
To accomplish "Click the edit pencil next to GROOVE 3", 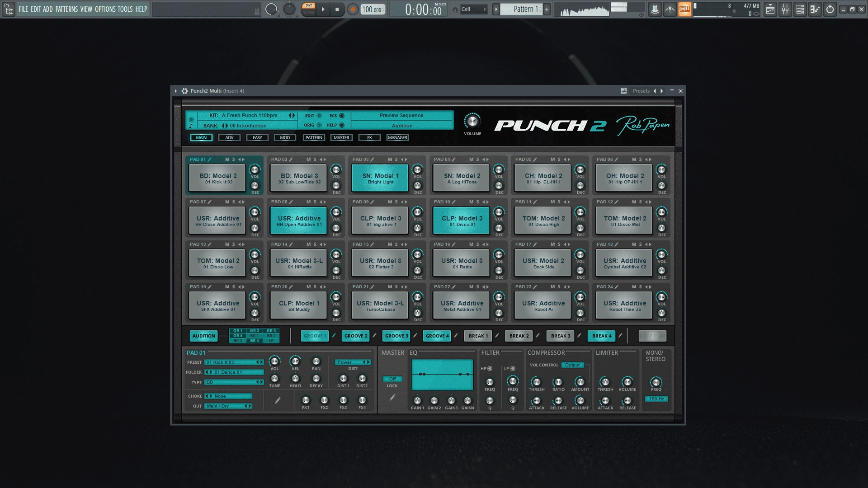I will [x=415, y=335].
